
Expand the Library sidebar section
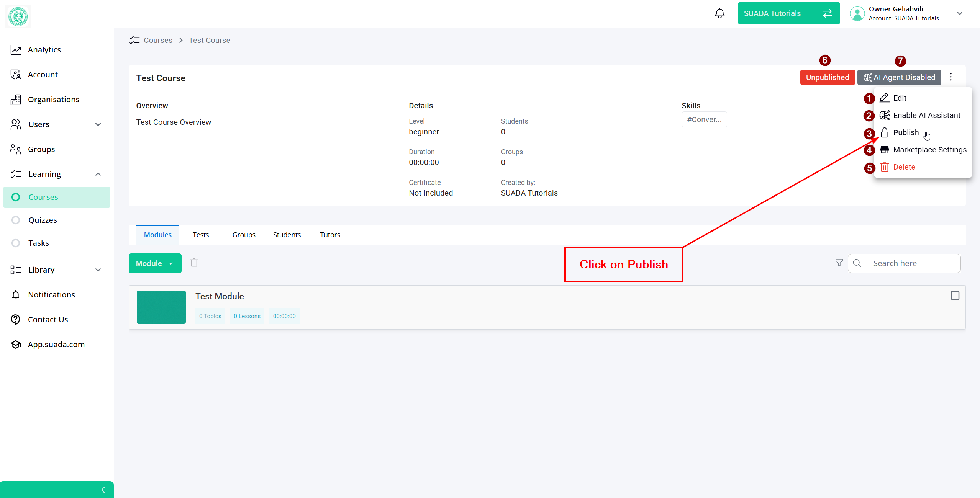click(x=98, y=270)
